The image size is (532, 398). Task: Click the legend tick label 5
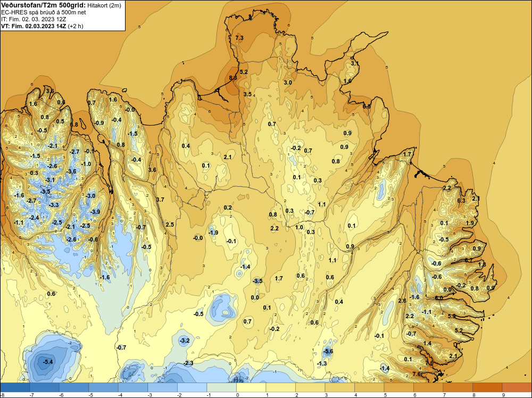[385, 395]
